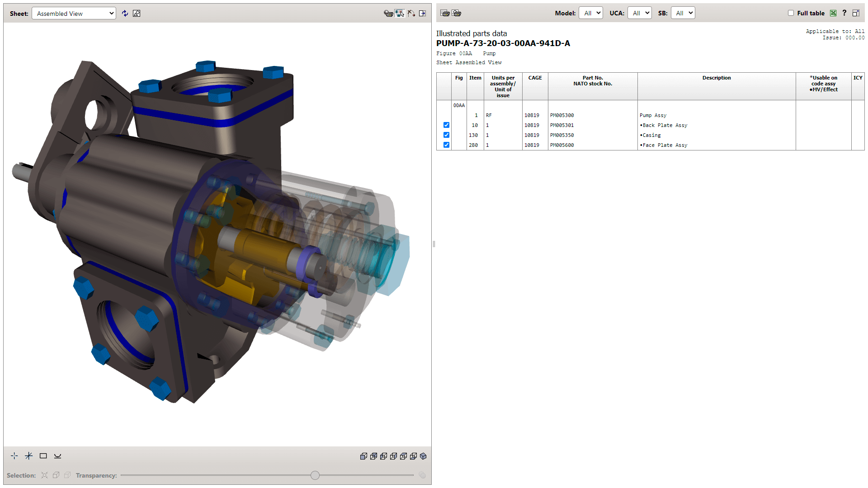Click the second printer icon in parts panel
868x488 pixels.
tap(457, 13)
